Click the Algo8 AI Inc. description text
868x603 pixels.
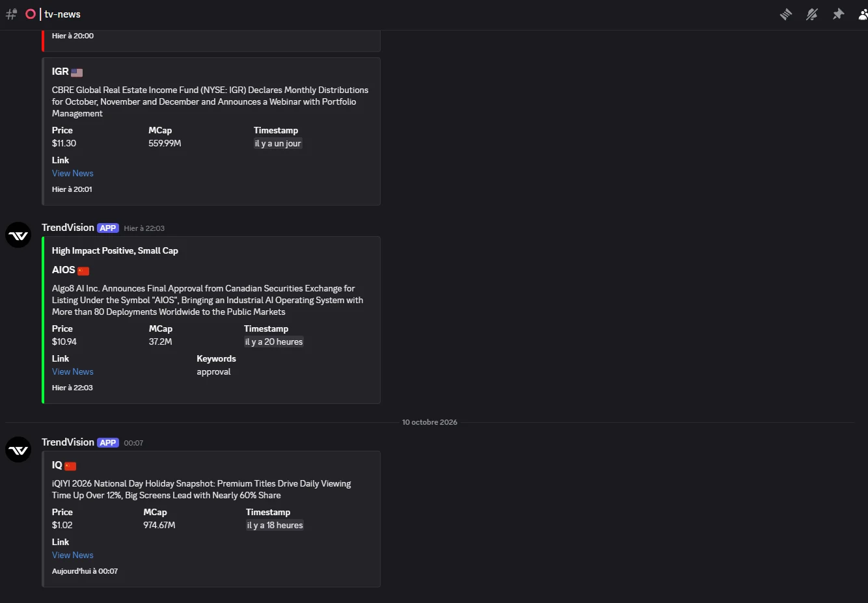tap(208, 300)
